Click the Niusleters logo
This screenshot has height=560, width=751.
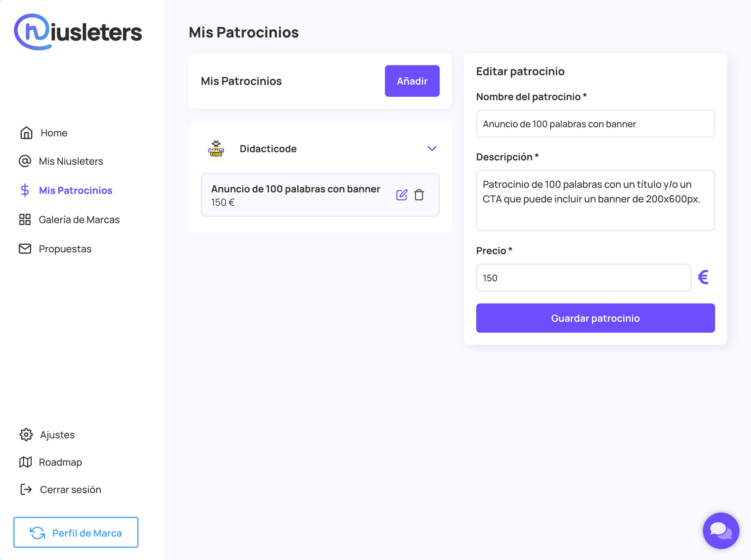pos(78,32)
